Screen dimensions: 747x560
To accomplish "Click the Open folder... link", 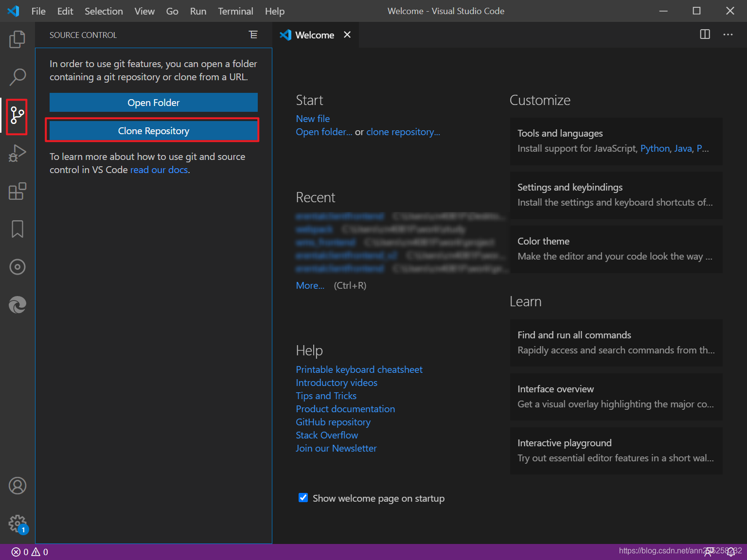I will coord(324,132).
